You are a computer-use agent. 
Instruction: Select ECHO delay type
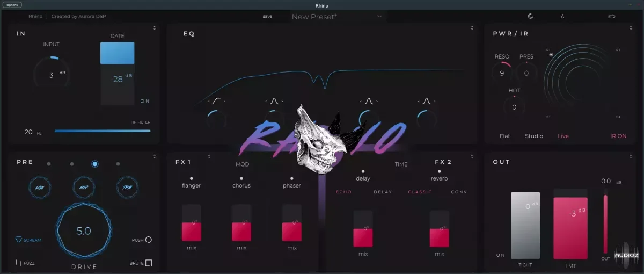point(344,192)
